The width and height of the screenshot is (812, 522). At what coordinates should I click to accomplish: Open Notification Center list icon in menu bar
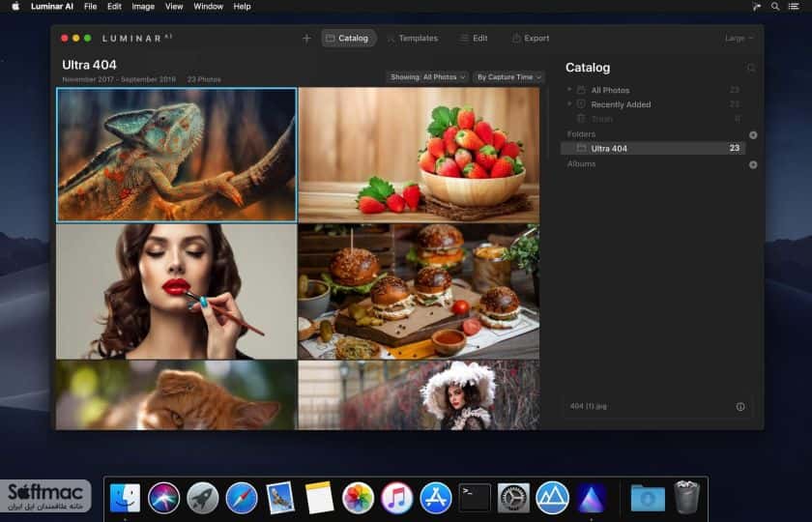[x=794, y=6]
